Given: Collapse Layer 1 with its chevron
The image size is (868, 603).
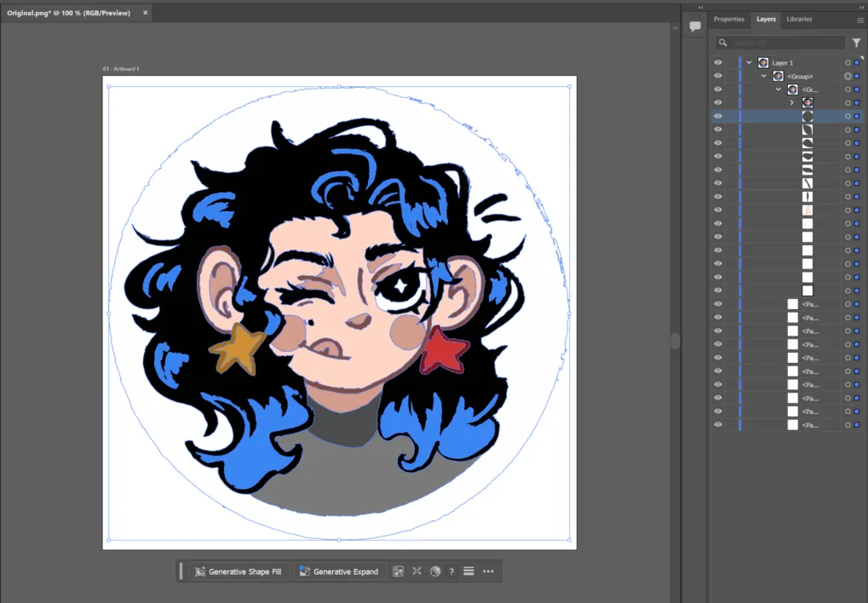Looking at the screenshot, I should pos(749,62).
